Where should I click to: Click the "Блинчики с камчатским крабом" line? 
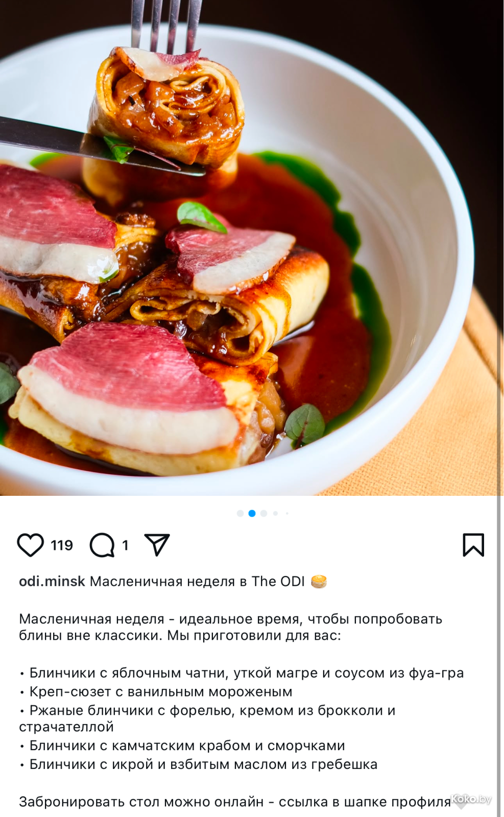pyautogui.click(x=182, y=746)
